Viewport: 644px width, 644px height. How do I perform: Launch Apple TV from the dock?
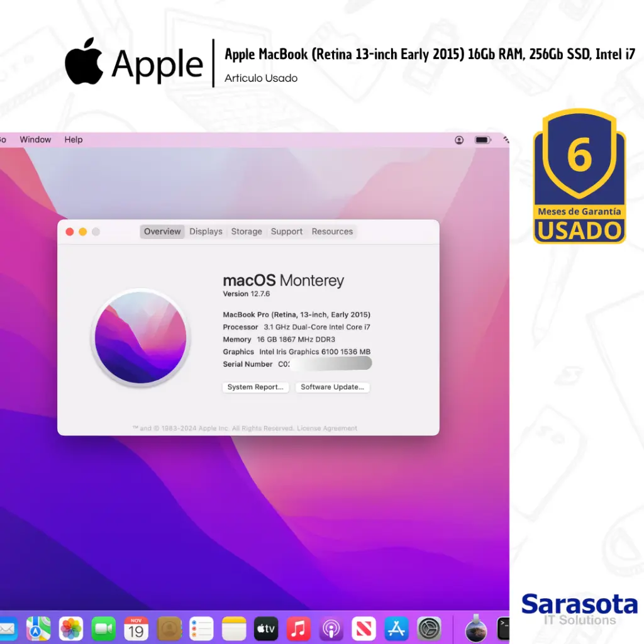click(x=266, y=628)
